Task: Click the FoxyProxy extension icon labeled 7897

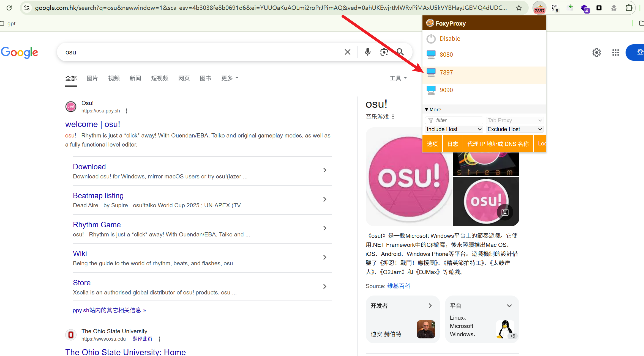Action: tap(539, 8)
